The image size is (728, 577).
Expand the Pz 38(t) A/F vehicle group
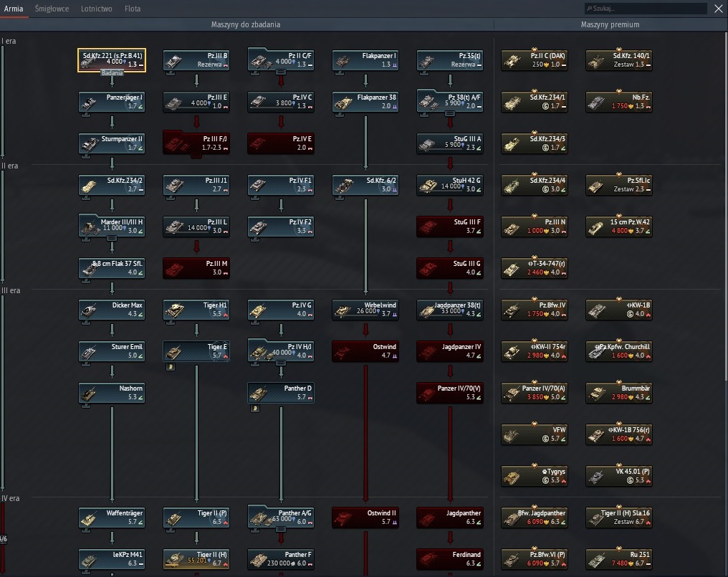(450, 113)
